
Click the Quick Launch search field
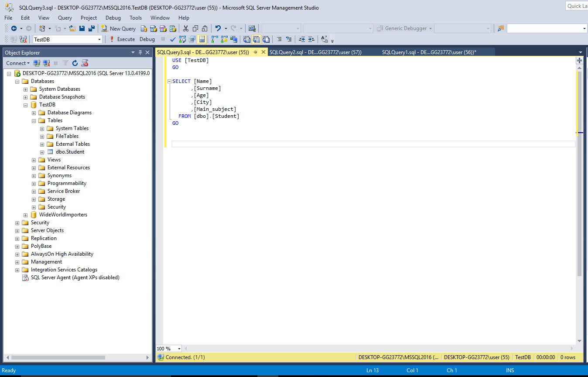coord(577,6)
